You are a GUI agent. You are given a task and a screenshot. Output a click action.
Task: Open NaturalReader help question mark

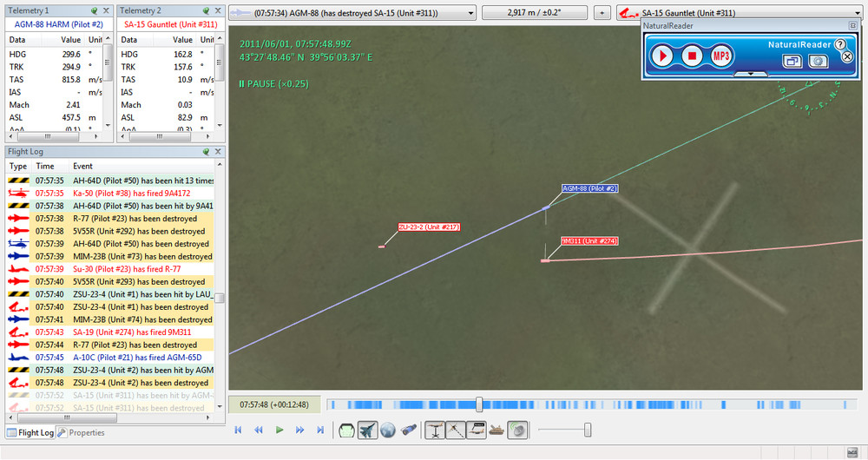(x=839, y=44)
